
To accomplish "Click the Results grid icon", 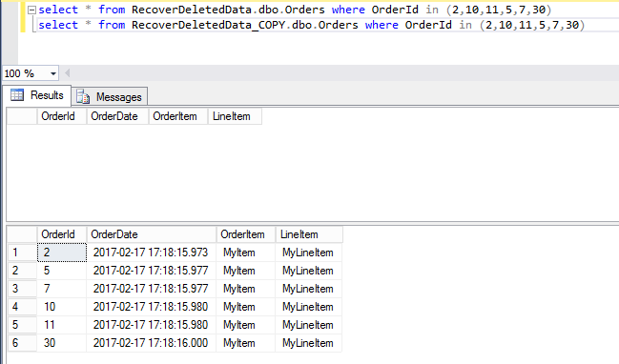I will pyautogui.click(x=17, y=95).
